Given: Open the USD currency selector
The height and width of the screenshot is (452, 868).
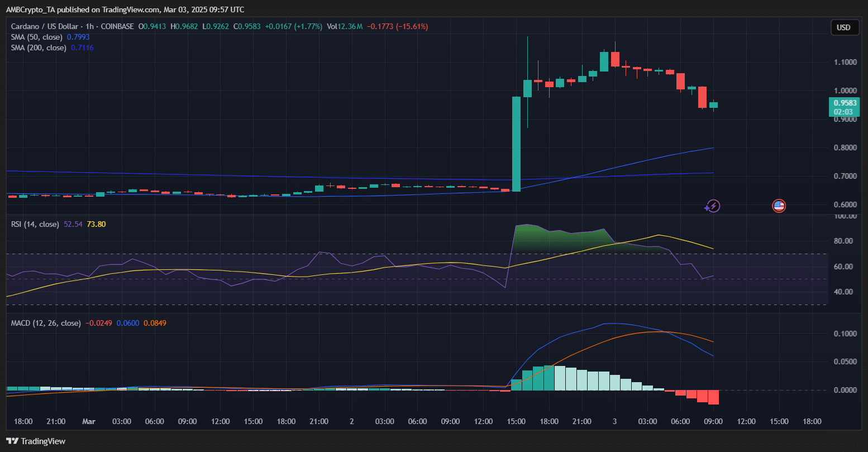Looking at the screenshot, I should point(843,27).
